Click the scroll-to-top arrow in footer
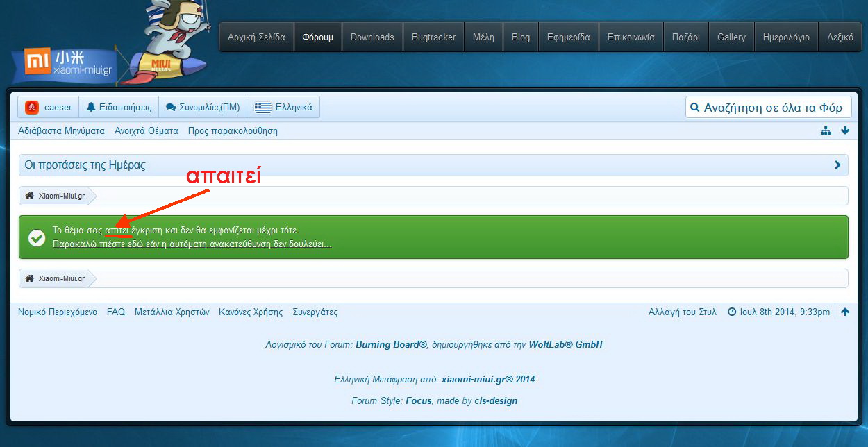This screenshot has width=868, height=447. pos(845,312)
